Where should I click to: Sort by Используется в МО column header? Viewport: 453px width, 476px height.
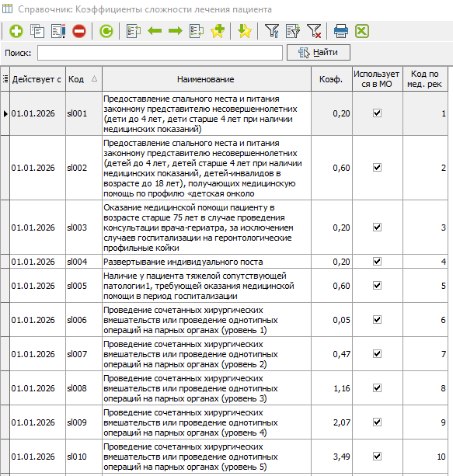tap(378, 79)
